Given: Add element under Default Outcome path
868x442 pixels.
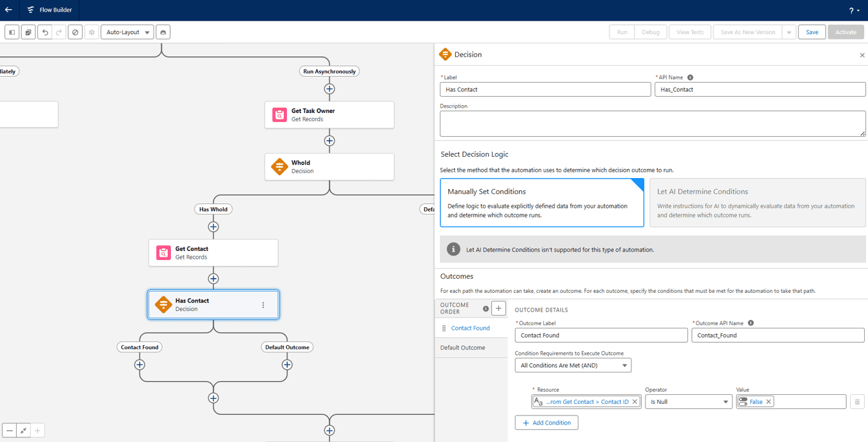Looking at the screenshot, I should tap(287, 365).
